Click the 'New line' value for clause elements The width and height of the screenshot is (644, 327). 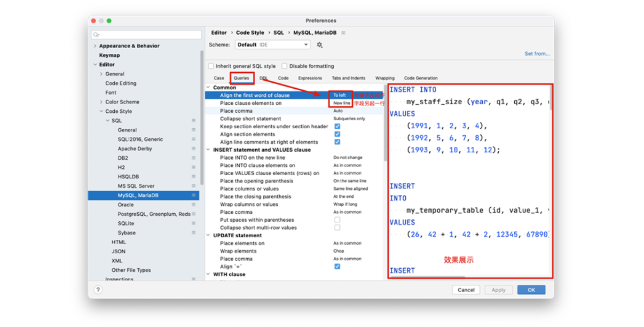(x=342, y=103)
